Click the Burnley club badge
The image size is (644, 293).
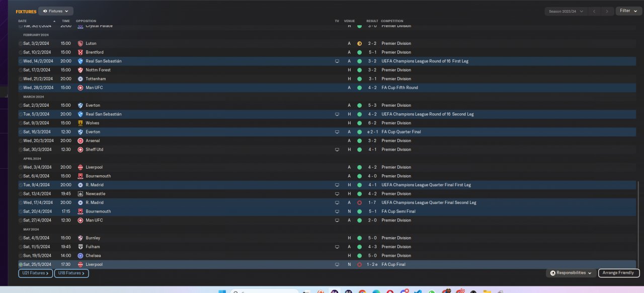point(80,238)
